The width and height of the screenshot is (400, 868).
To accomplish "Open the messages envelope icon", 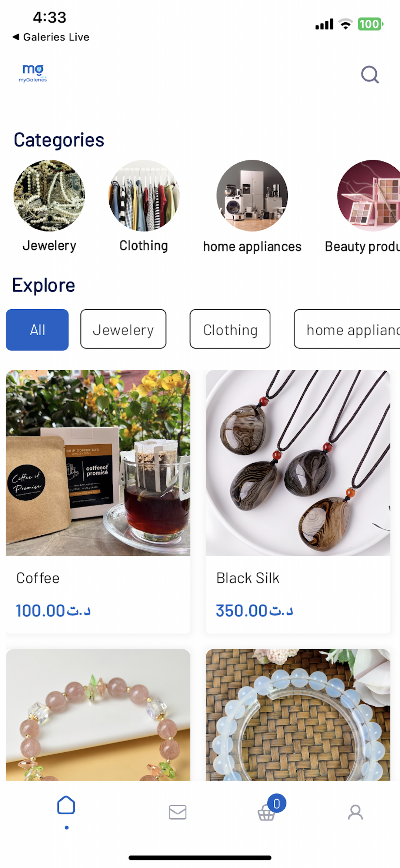I will click(177, 812).
